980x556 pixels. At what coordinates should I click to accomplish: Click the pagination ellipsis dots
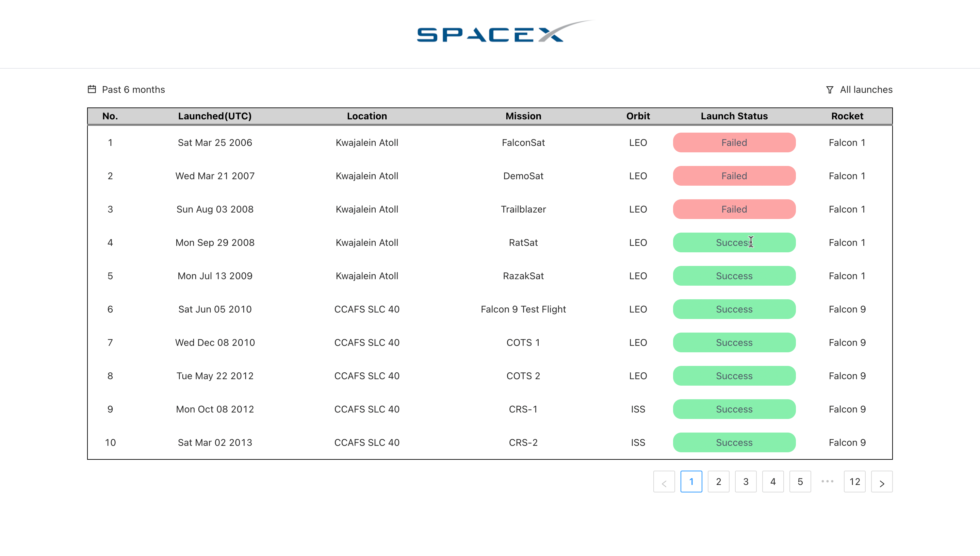click(x=827, y=482)
